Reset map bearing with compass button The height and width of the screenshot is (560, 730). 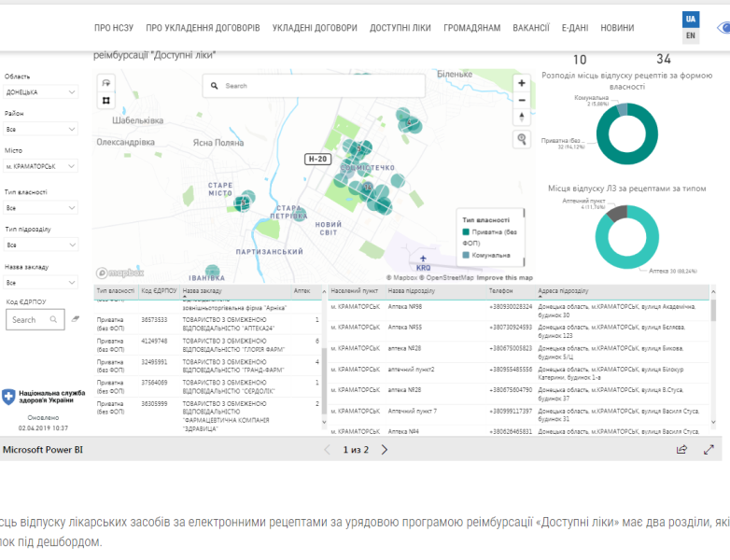coord(522,117)
